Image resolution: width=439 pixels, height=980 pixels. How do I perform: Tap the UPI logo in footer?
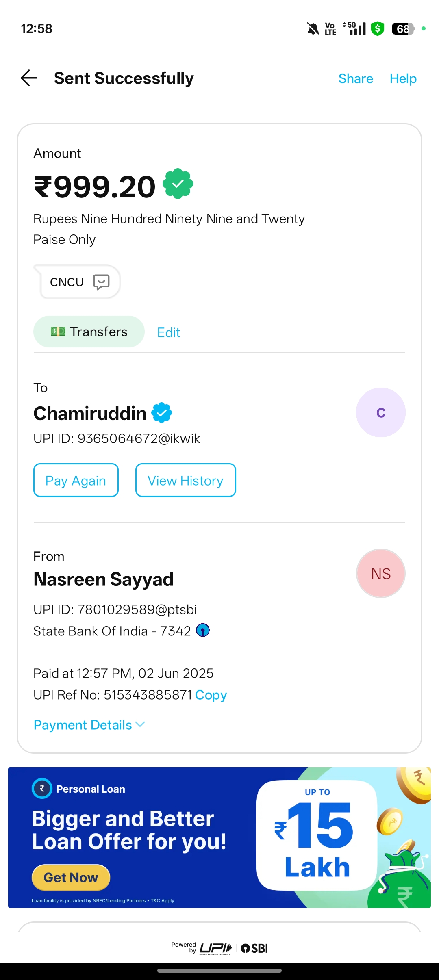215,948
